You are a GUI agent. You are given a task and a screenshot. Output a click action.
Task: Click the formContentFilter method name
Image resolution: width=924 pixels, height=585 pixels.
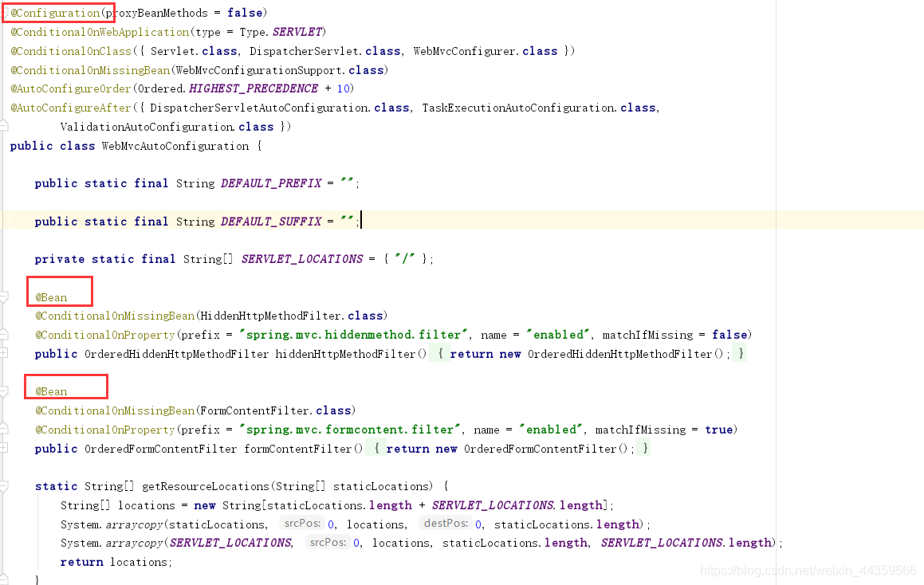[x=298, y=449]
